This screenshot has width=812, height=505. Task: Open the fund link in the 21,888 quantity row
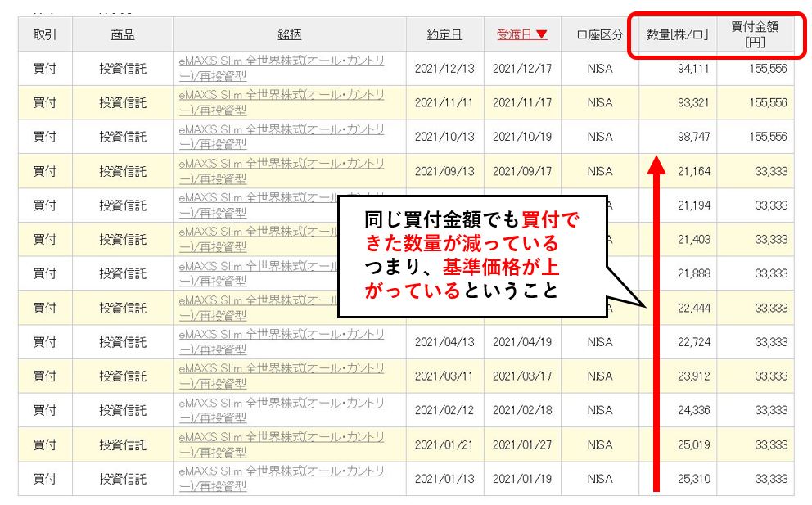point(258,273)
